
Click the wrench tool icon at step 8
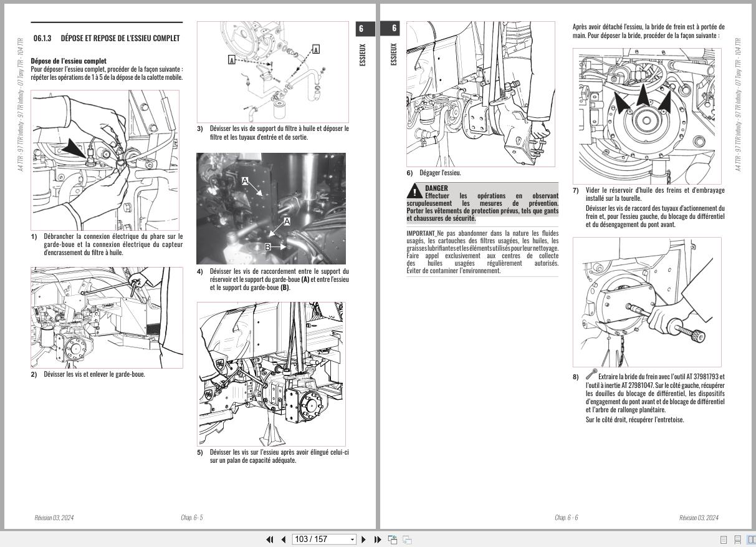point(591,374)
